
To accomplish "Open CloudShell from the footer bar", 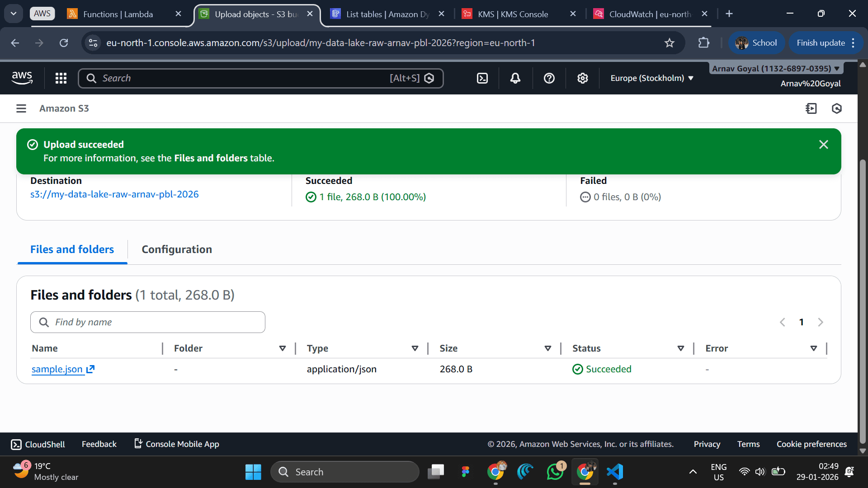I will point(38,444).
